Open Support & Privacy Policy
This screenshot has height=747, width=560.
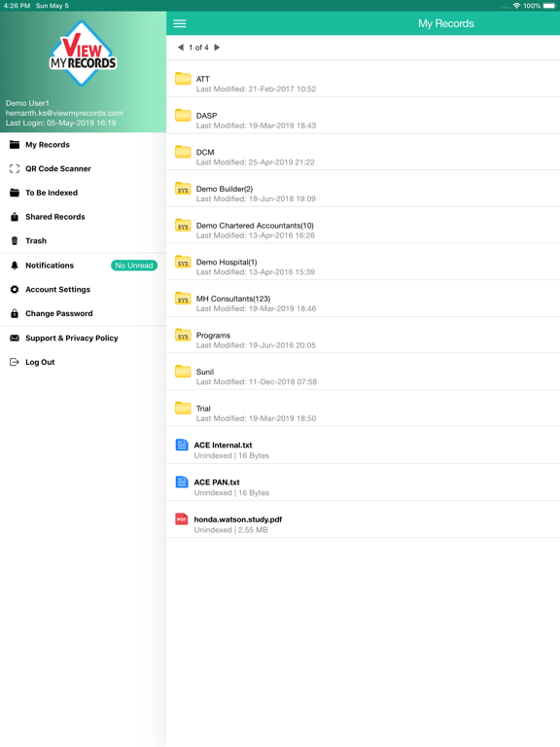tap(71, 338)
